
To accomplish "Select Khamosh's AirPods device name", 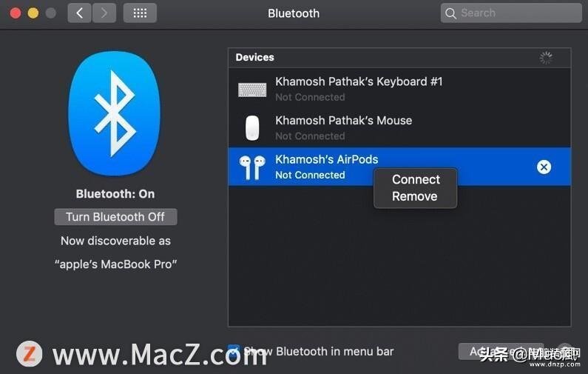I will (x=327, y=159).
